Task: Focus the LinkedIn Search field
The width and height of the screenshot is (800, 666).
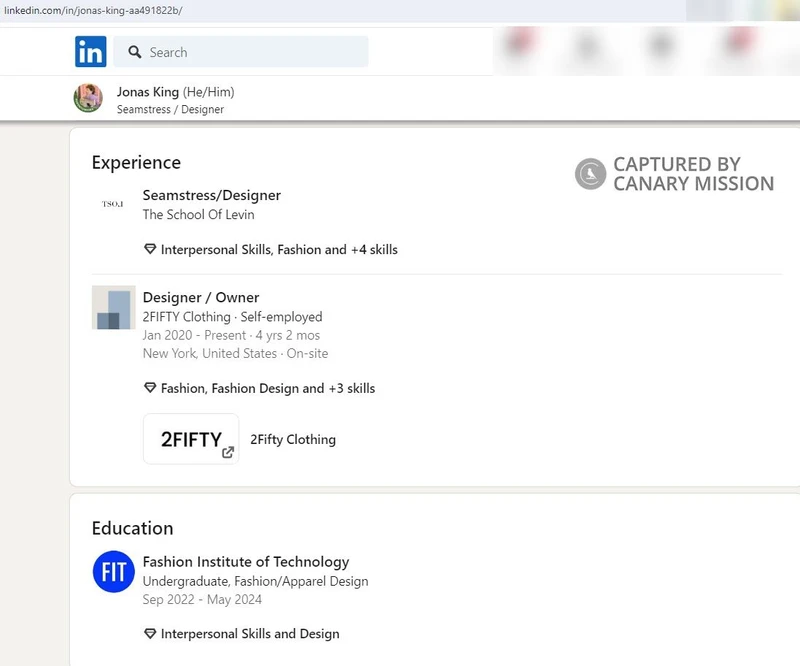Action: tap(241, 52)
